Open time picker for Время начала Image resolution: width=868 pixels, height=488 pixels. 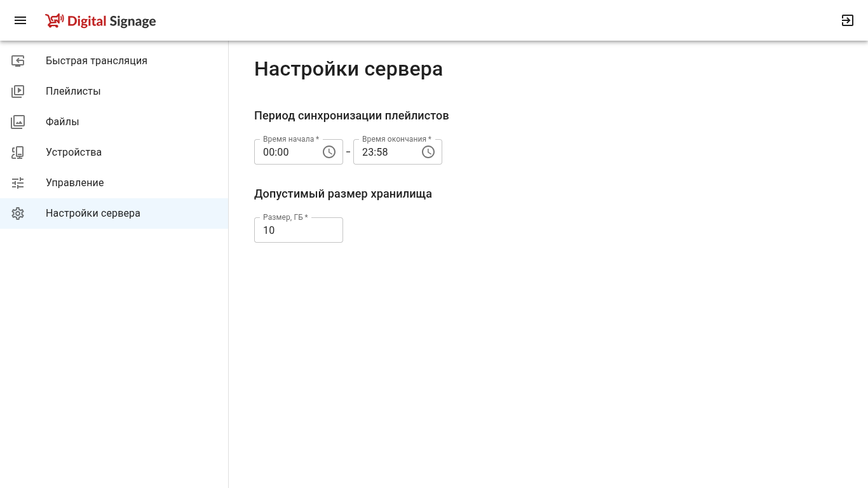[329, 152]
